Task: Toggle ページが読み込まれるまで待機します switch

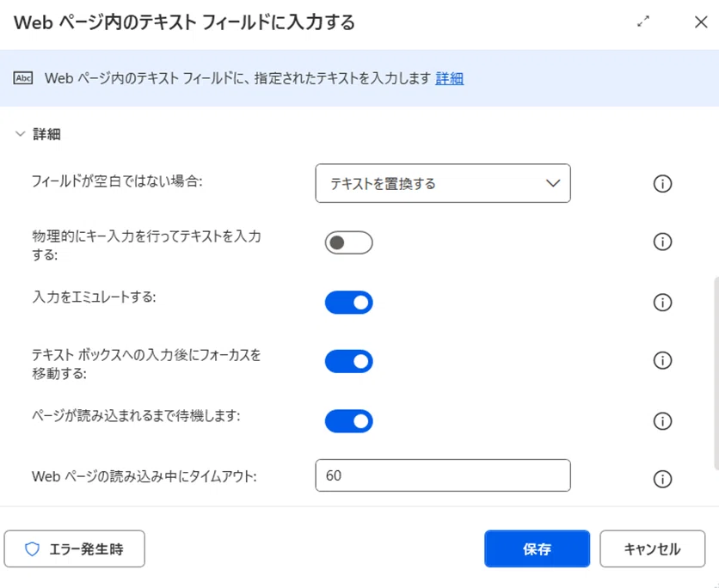Action: (348, 421)
